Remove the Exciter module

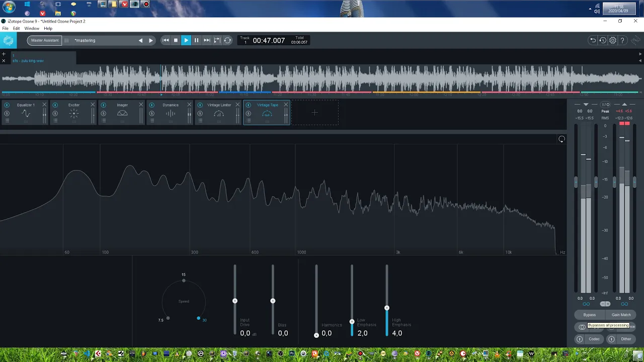click(93, 105)
